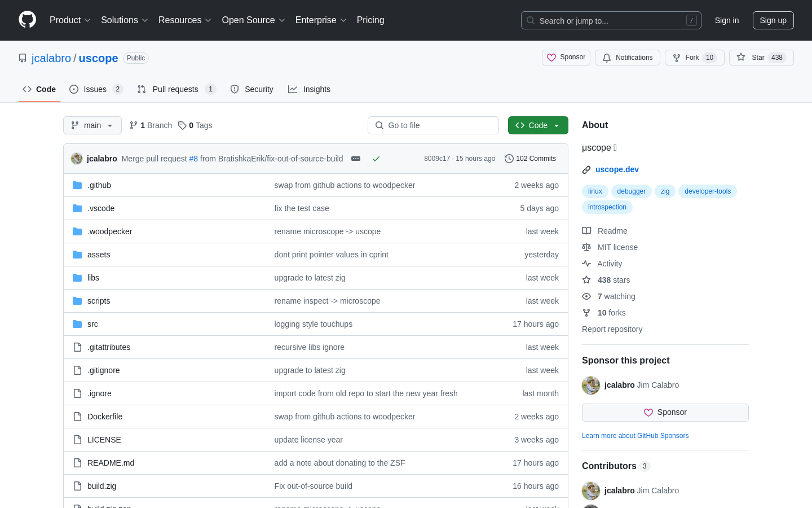Expand the Open Source menu

[254, 20]
